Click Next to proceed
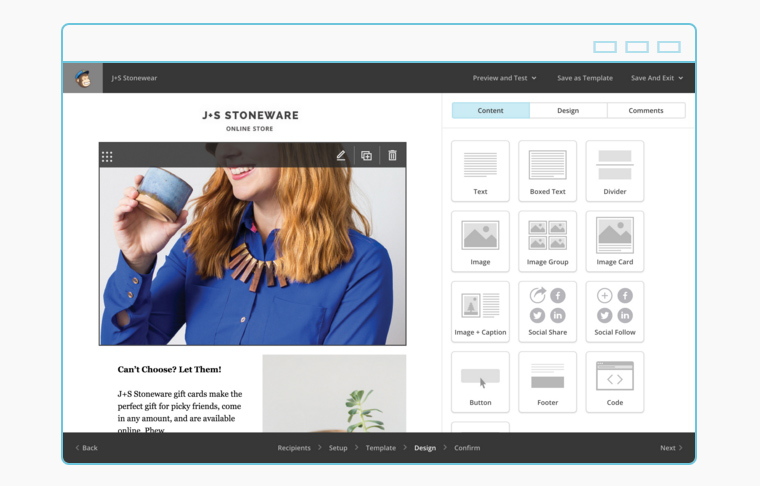 (x=671, y=448)
